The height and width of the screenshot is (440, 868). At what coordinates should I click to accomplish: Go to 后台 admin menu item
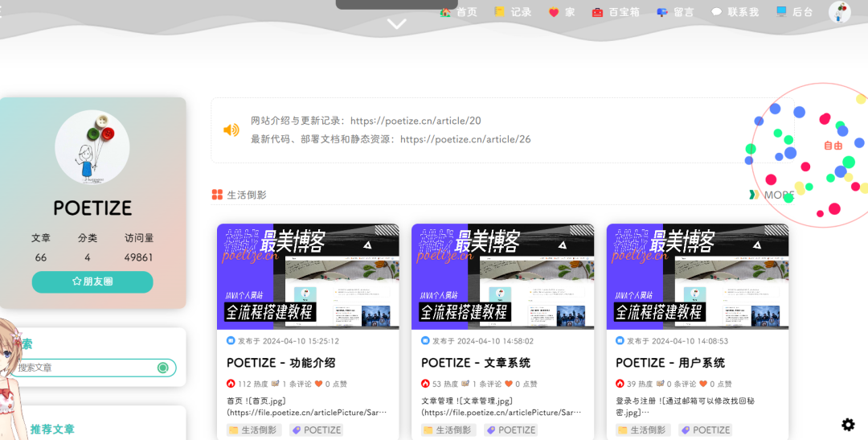(x=794, y=11)
